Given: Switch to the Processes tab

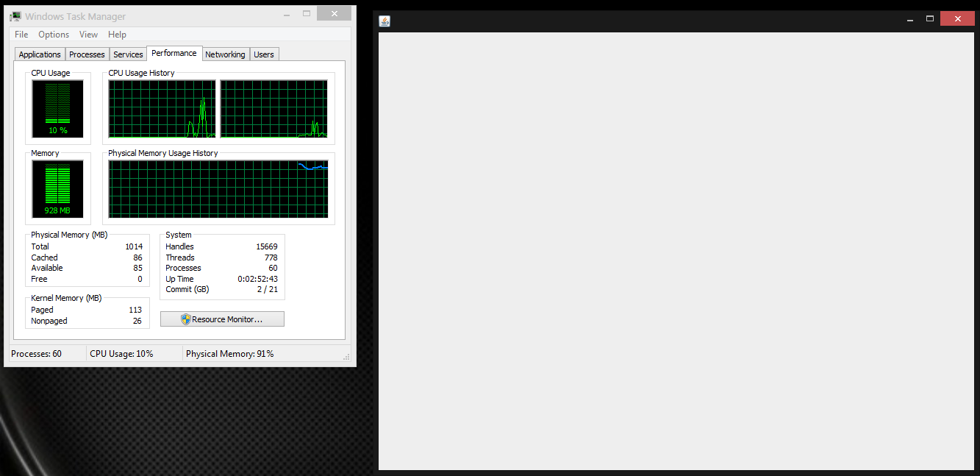Looking at the screenshot, I should [x=87, y=54].
